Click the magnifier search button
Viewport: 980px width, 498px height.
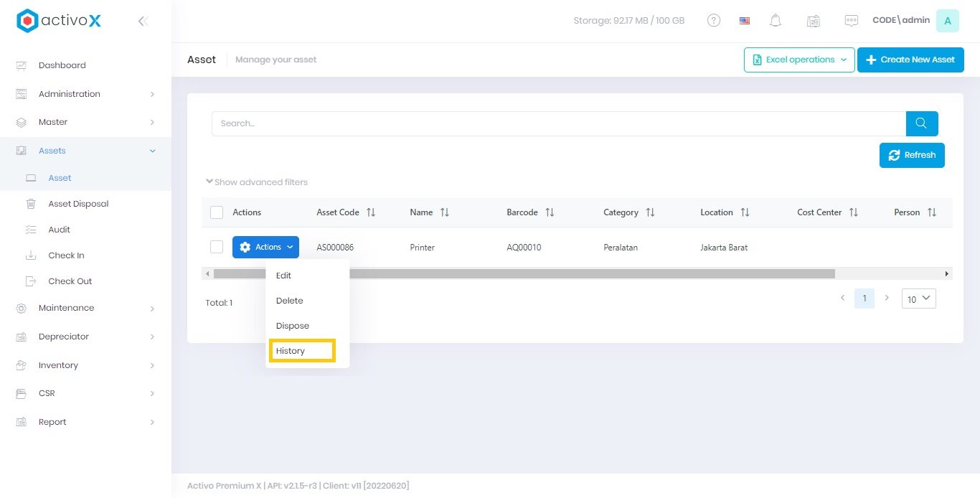[922, 123]
